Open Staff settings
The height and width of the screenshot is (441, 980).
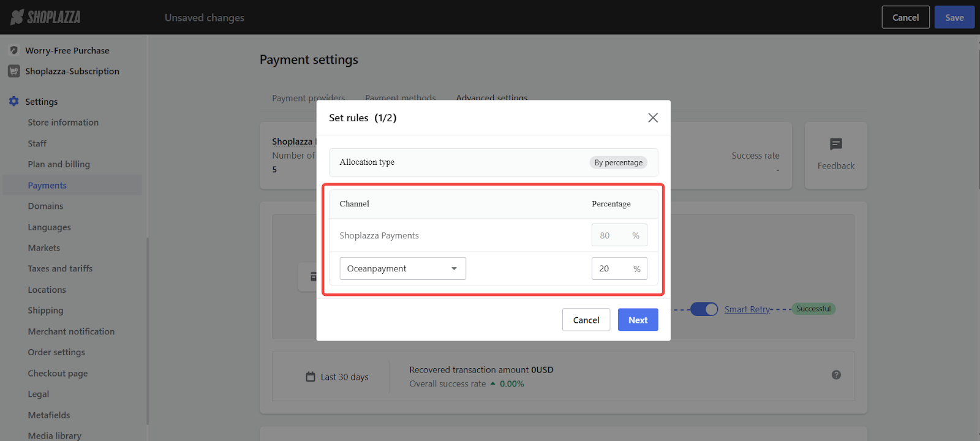(x=37, y=143)
